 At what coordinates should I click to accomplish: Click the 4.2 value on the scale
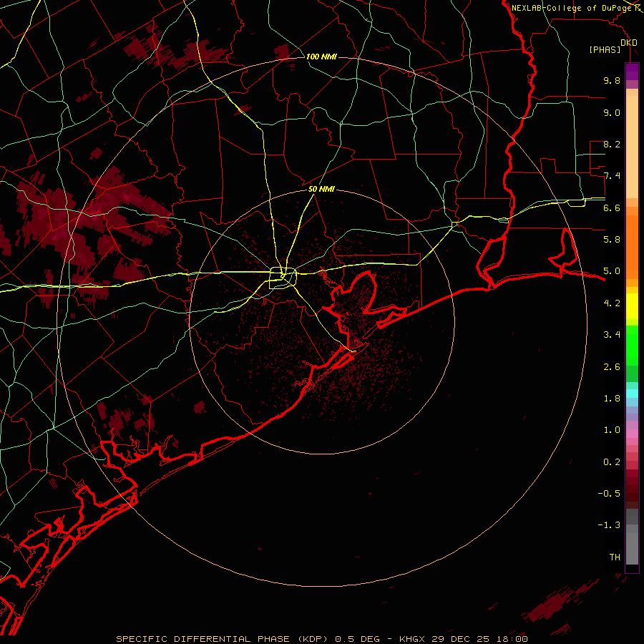pyautogui.click(x=612, y=303)
